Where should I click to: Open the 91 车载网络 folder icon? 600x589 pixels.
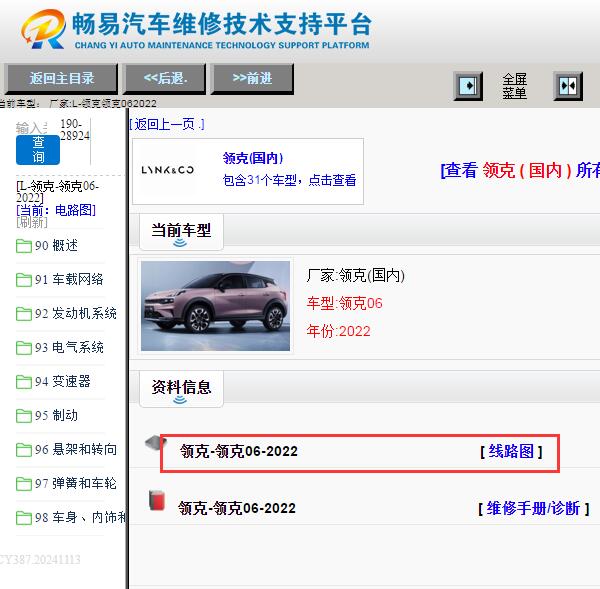click(24, 280)
